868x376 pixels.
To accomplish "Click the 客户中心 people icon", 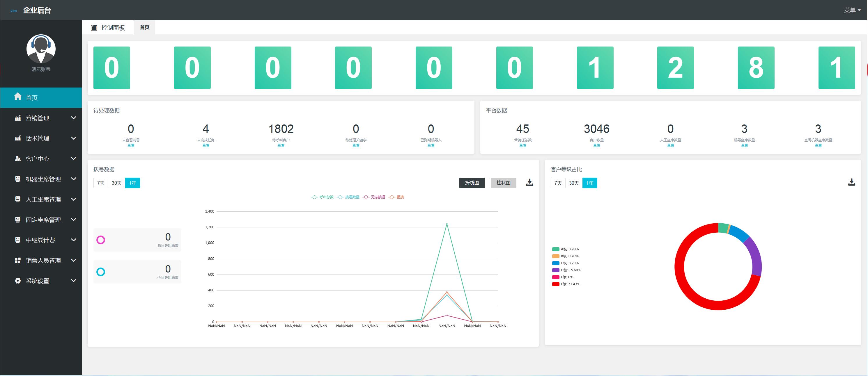I will click(x=17, y=158).
